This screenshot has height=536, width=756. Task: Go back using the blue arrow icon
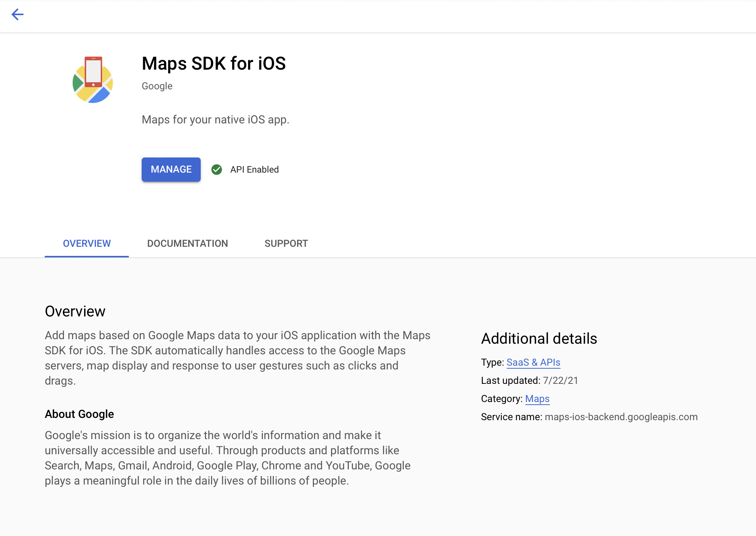click(17, 14)
